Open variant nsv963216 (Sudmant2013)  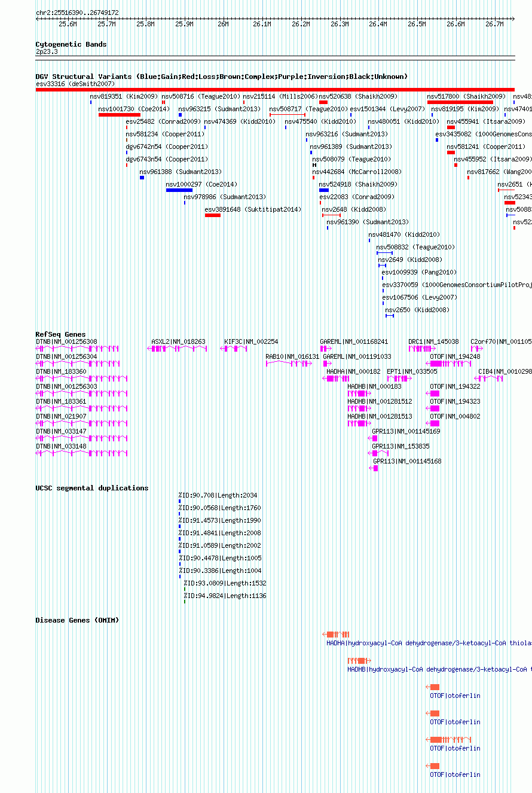pos(347,134)
